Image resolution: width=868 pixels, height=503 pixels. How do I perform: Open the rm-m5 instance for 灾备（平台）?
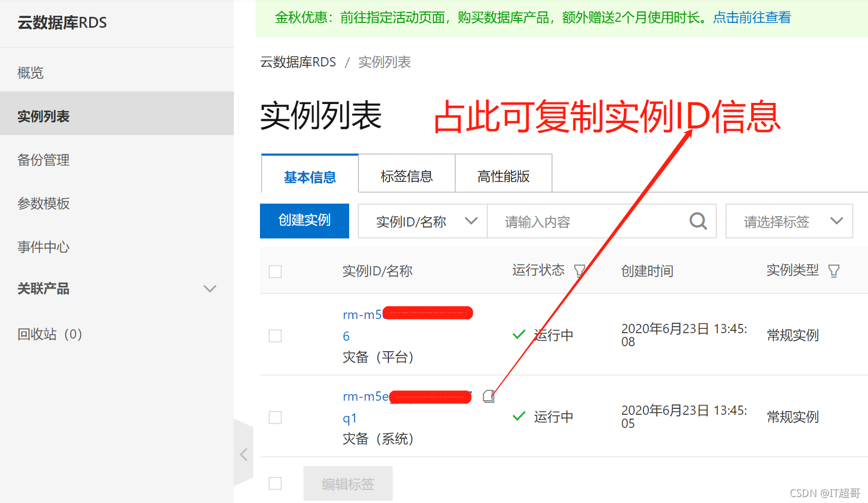click(x=408, y=325)
